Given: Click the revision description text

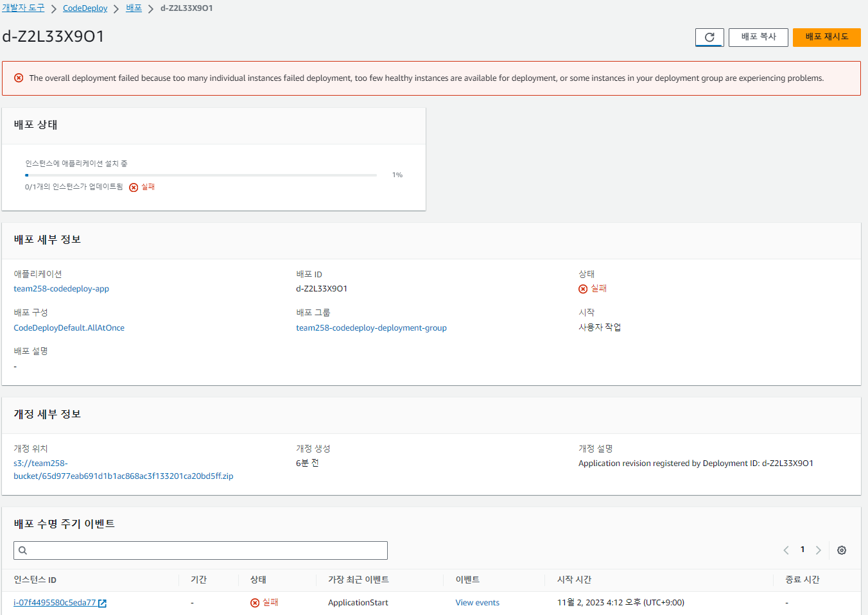Looking at the screenshot, I should coord(696,463).
